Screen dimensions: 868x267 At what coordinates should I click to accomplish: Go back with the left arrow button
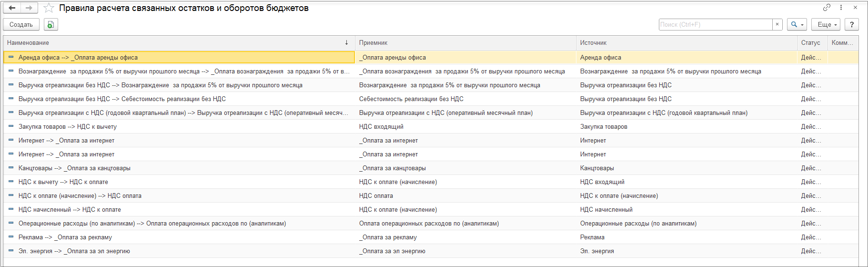[12, 8]
